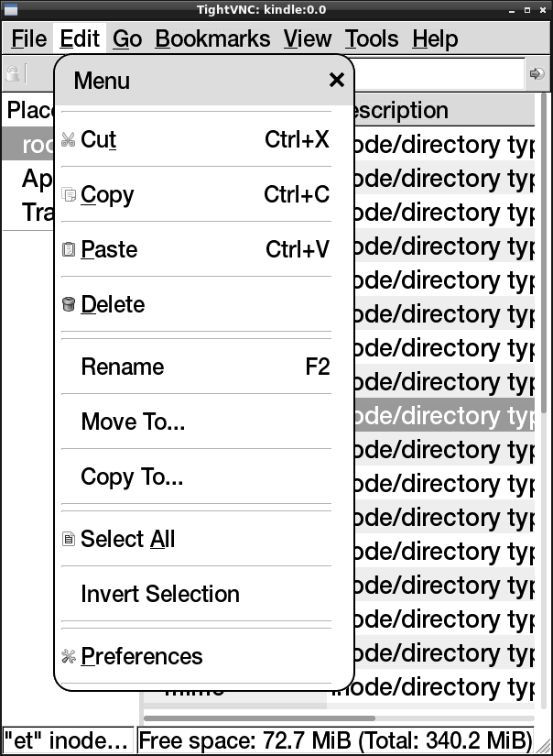Click the Cut scissors icon
This screenshot has height=756, width=553.
pyautogui.click(x=68, y=140)
